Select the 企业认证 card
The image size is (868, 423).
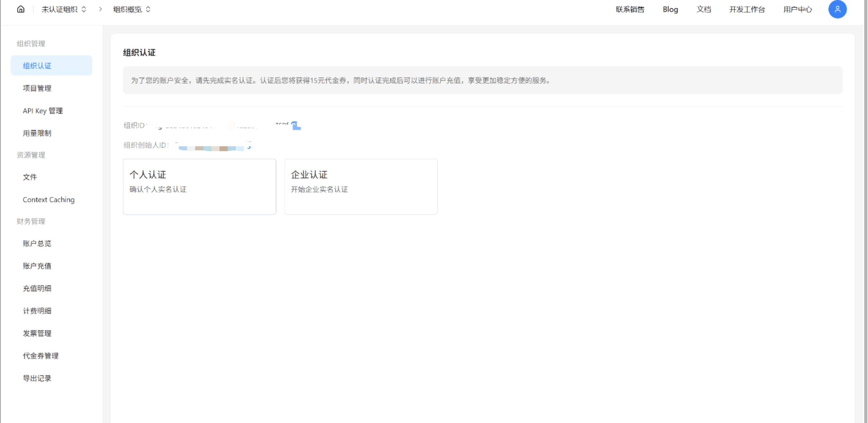point(361,186)
